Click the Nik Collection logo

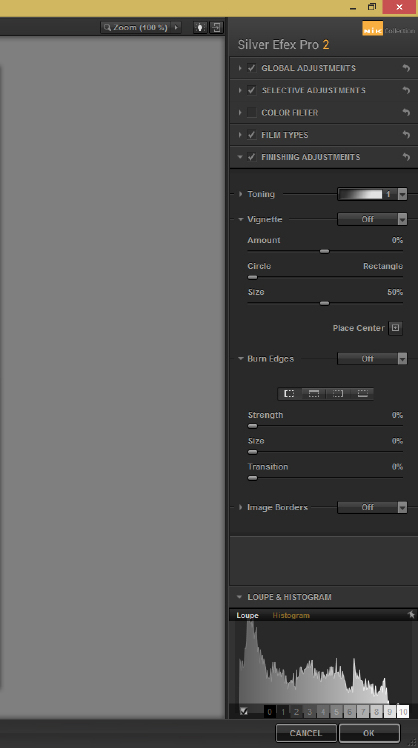(388, 30)
